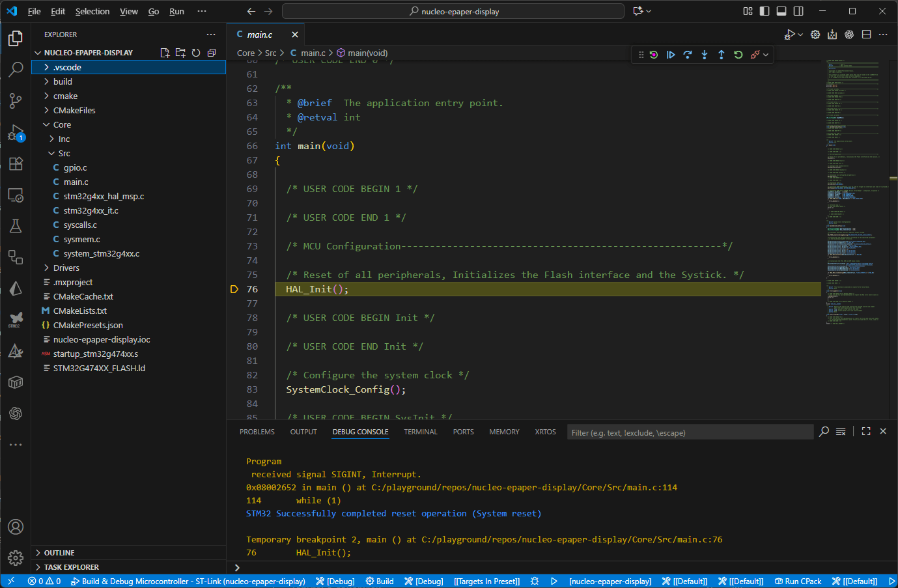Click the debug console filter input
The image size is (898, 588).
(x=689, y=432)
